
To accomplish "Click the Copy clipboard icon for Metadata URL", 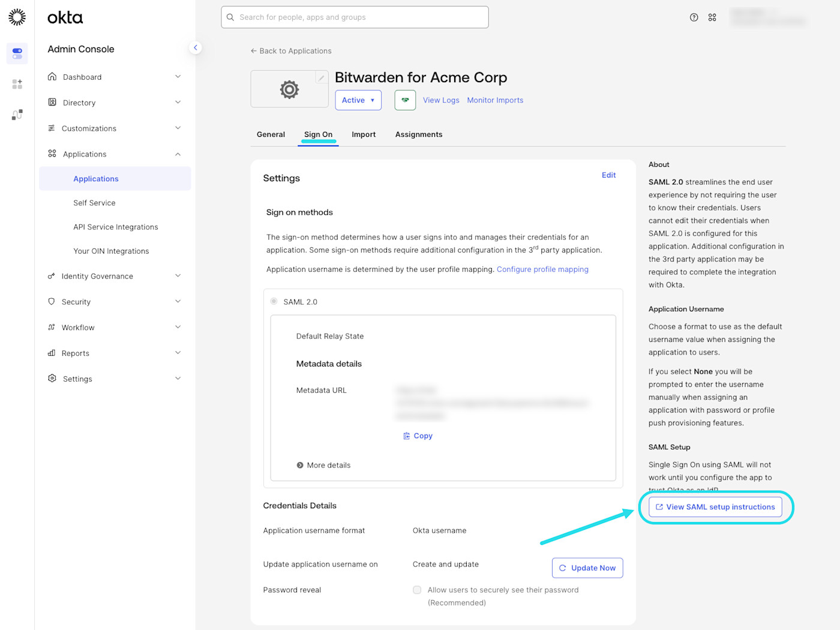I will coord(407,436).
